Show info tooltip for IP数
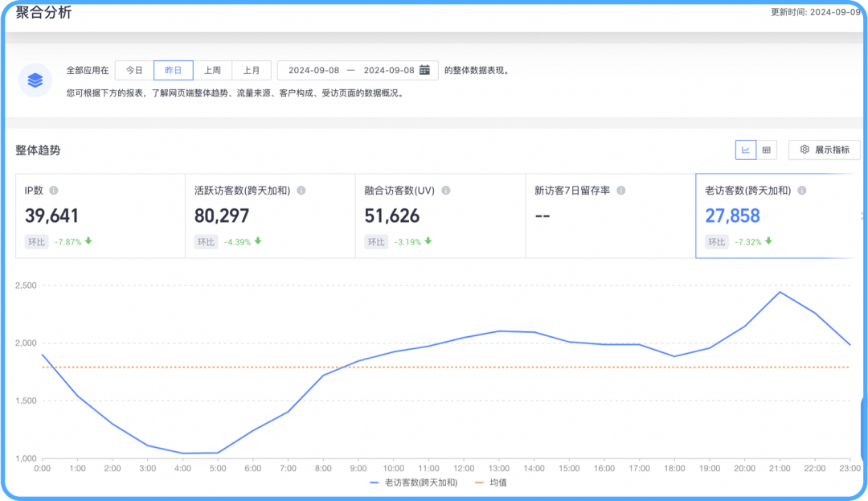The image size is (868, 501). (x=54, y=191)
